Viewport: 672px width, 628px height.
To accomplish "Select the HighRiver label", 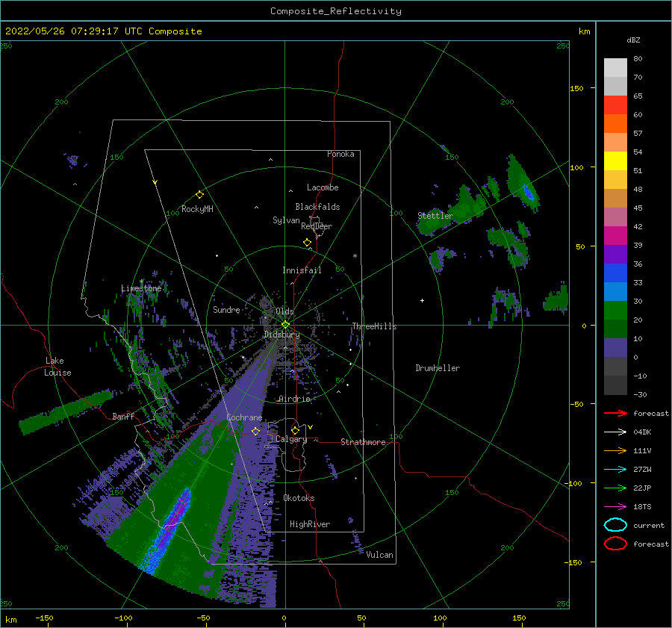I will click(310, 524).
